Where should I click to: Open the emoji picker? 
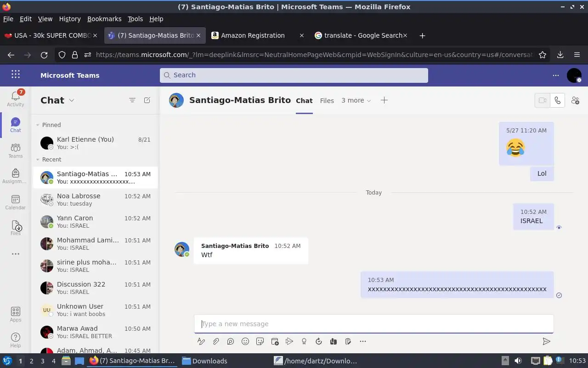tap(245, 341)
